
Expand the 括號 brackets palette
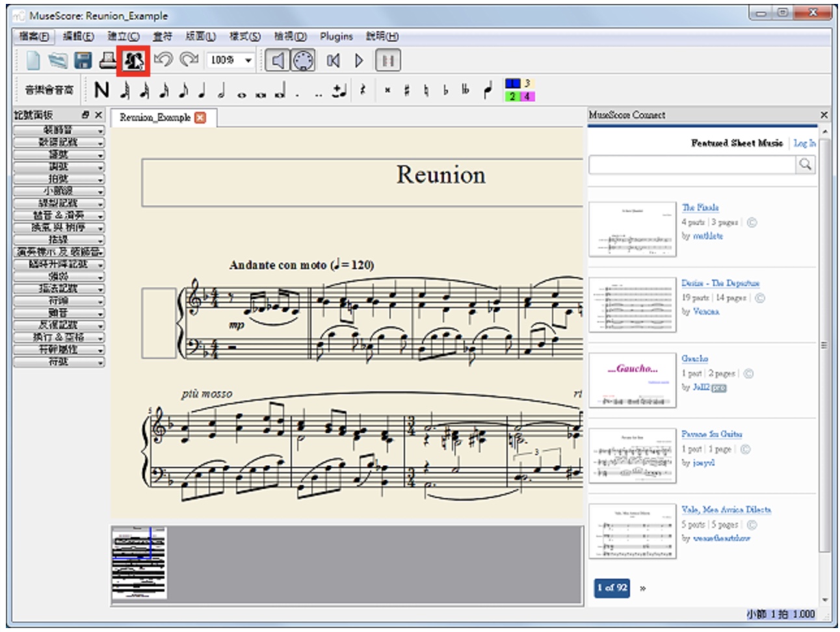click(59, 240)
